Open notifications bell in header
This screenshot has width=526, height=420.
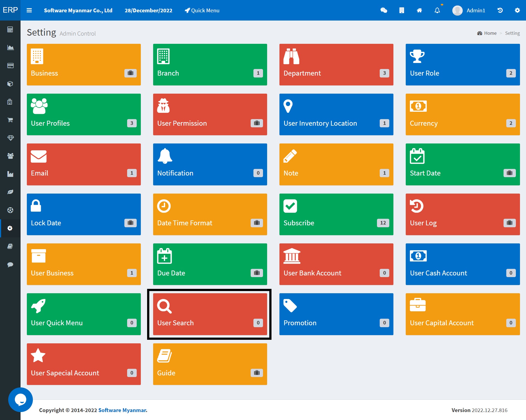[x=437, y=10]
